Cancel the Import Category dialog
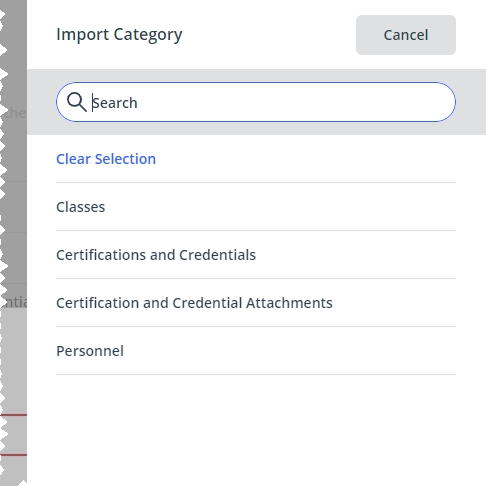This screenshot has height=486, width=486. [x=406, y=35]
